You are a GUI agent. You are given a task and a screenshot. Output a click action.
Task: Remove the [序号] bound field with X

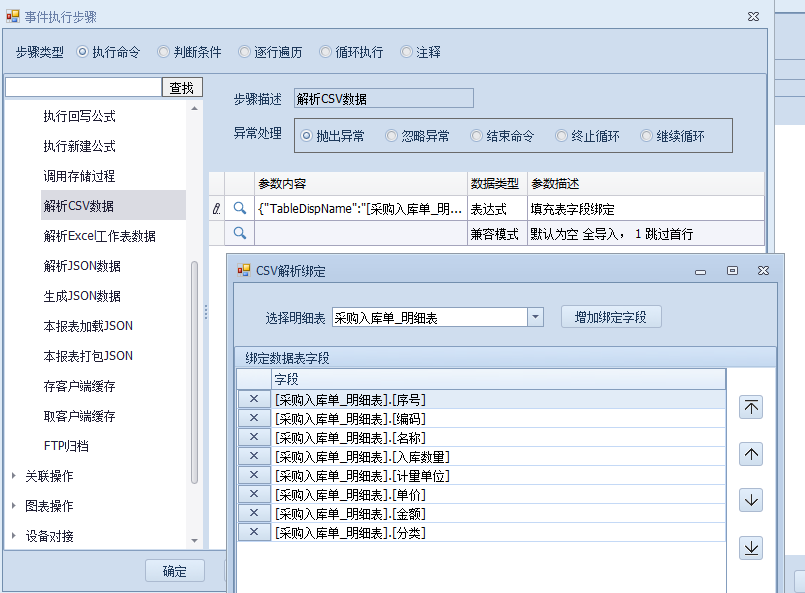254,399
